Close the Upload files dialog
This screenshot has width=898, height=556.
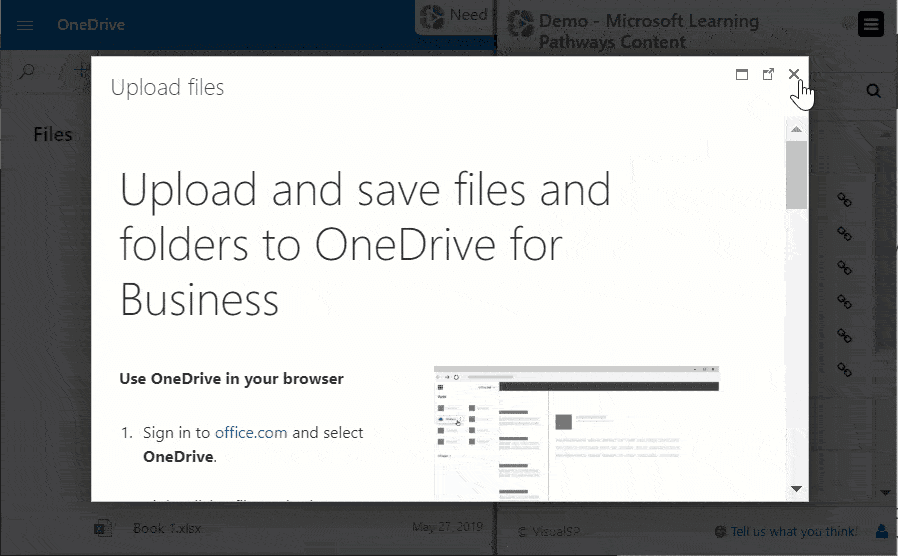pos(793,74)
